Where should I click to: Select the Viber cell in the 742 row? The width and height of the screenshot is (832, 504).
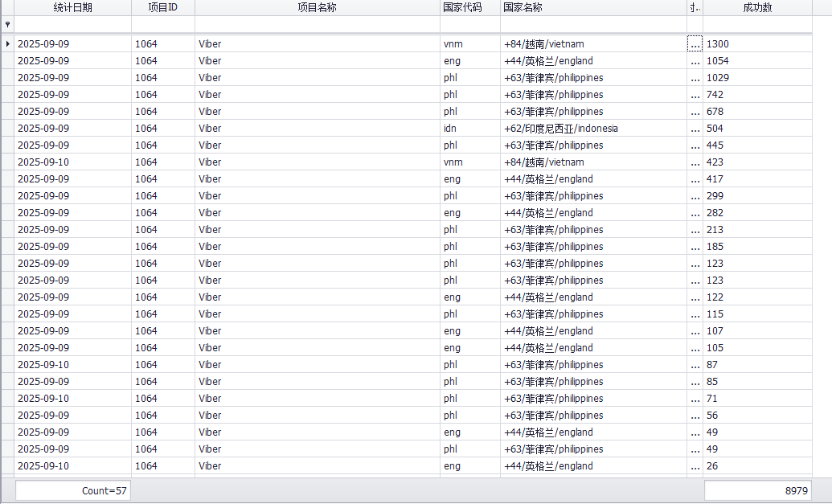(318, 95)
